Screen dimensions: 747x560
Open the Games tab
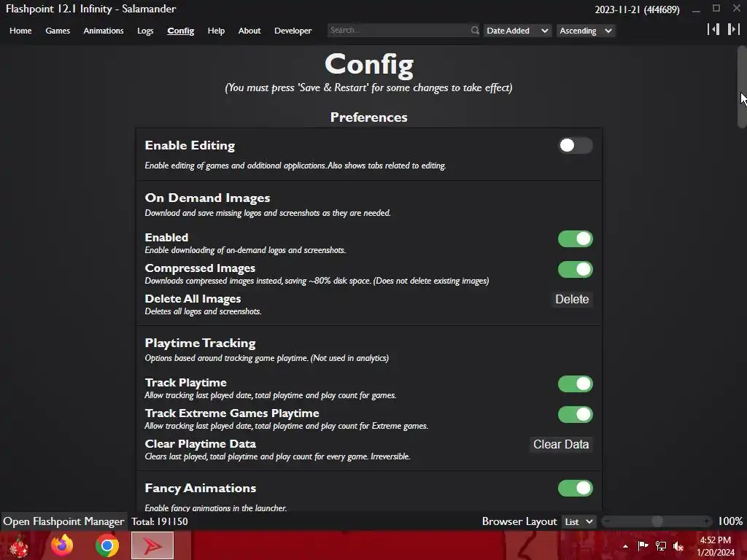point(58,31)
